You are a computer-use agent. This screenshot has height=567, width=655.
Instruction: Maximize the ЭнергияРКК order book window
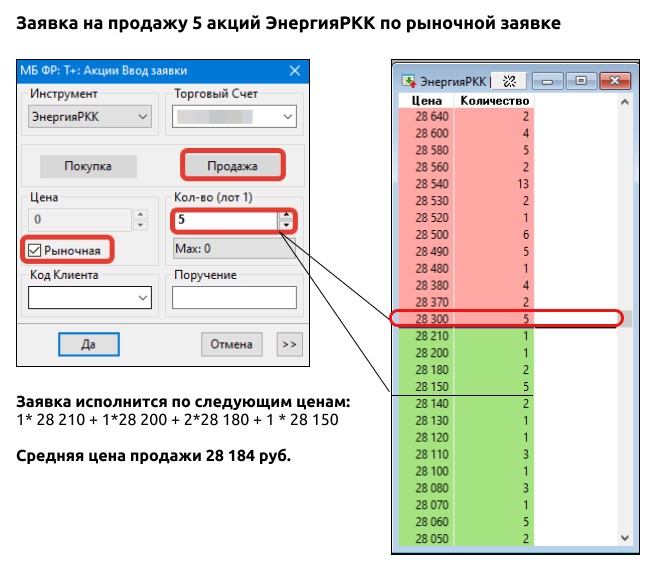579,81
